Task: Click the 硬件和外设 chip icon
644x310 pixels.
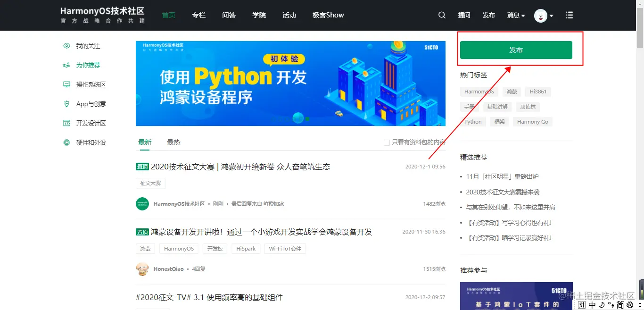Action: [66, 142]
